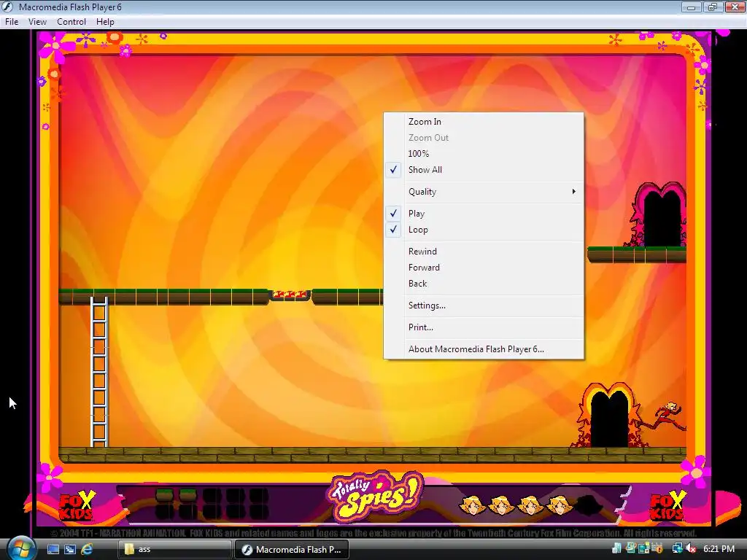Open the Help menu
The height and width of the screenshot is (560, 747).
tap(105, 22)
